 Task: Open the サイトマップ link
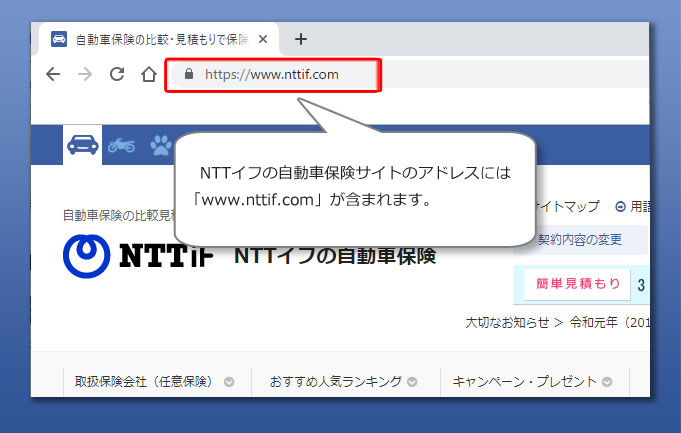[x=567, y=206]
